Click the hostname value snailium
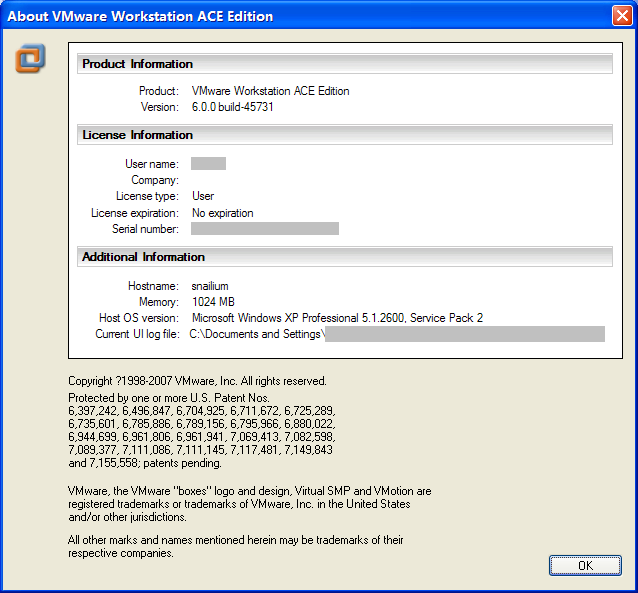 coord(210,286)
